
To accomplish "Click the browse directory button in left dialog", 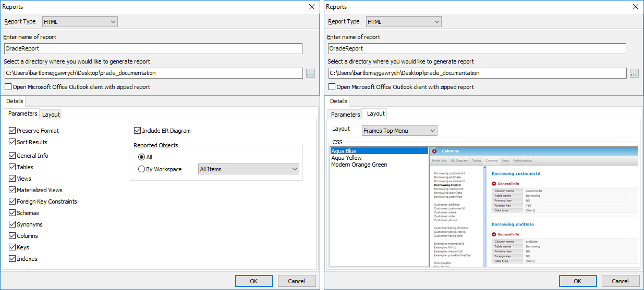I will coord(310,73).
